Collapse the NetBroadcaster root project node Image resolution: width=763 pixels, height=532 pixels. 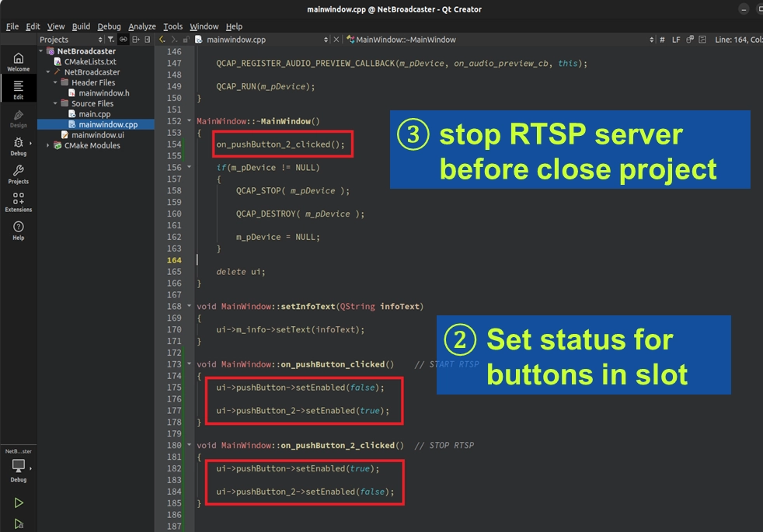[41, 51]
